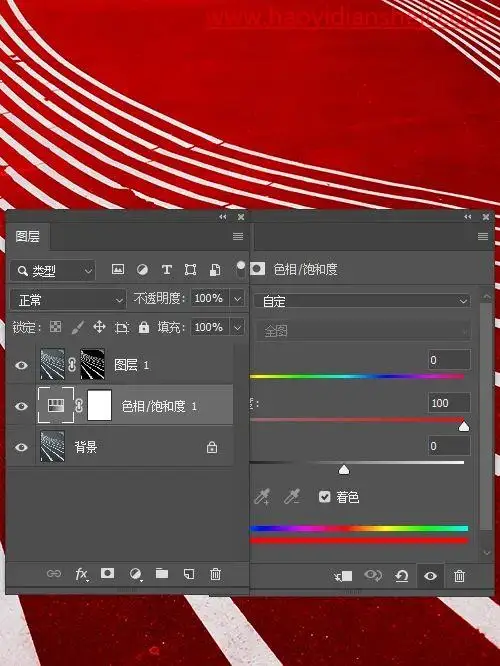Click the lock all padlock icon
This screenshot has height=666, width=500.
(144, 327)
